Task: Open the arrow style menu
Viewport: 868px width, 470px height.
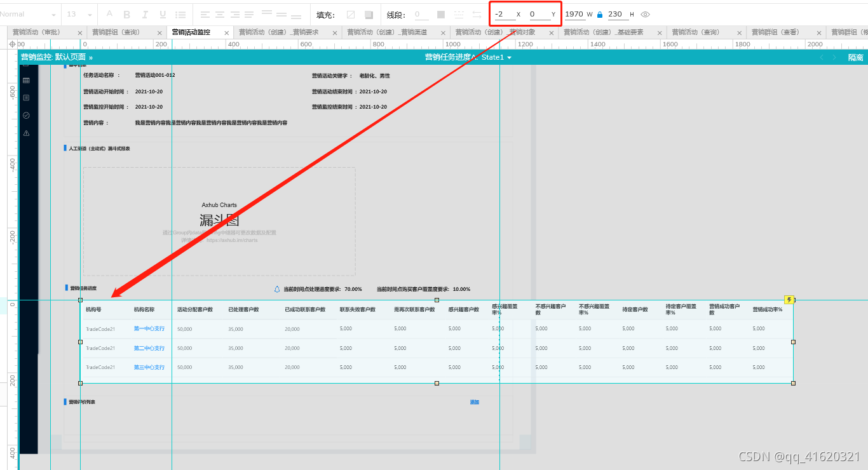Action: coord(477,14)
